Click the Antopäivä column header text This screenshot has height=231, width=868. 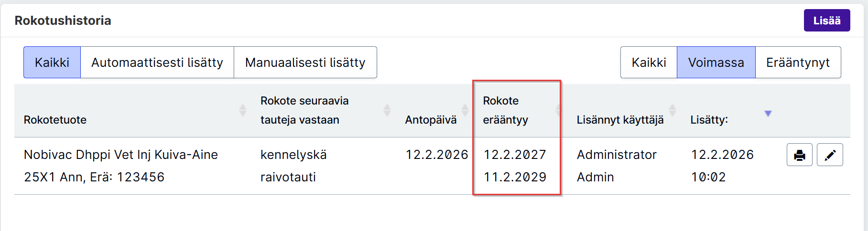coord(431,120)
